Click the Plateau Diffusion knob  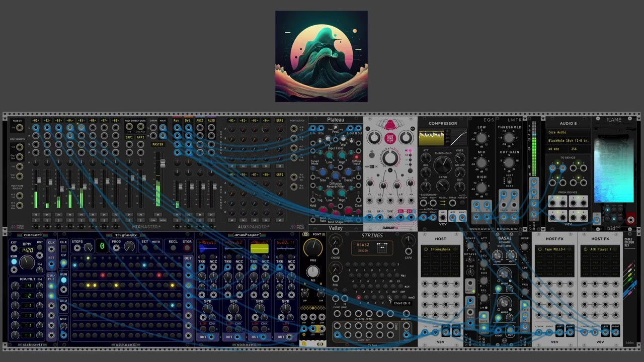(x=335, y=175)
